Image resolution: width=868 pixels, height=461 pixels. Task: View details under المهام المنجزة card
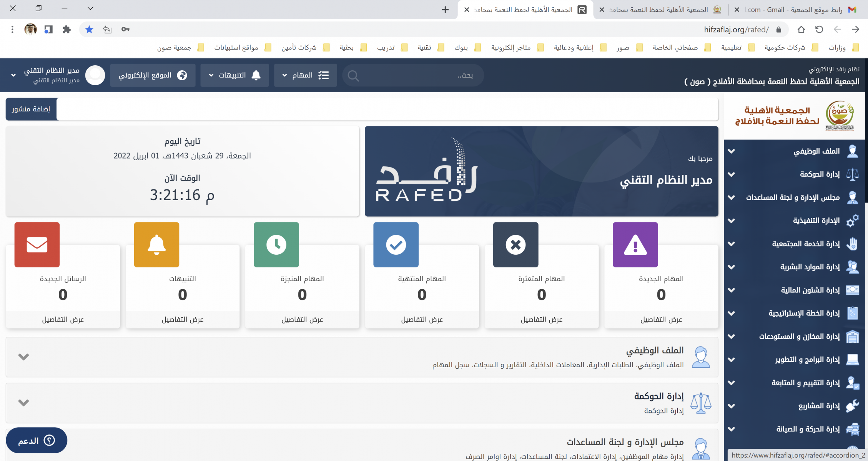tap(302, 320)
